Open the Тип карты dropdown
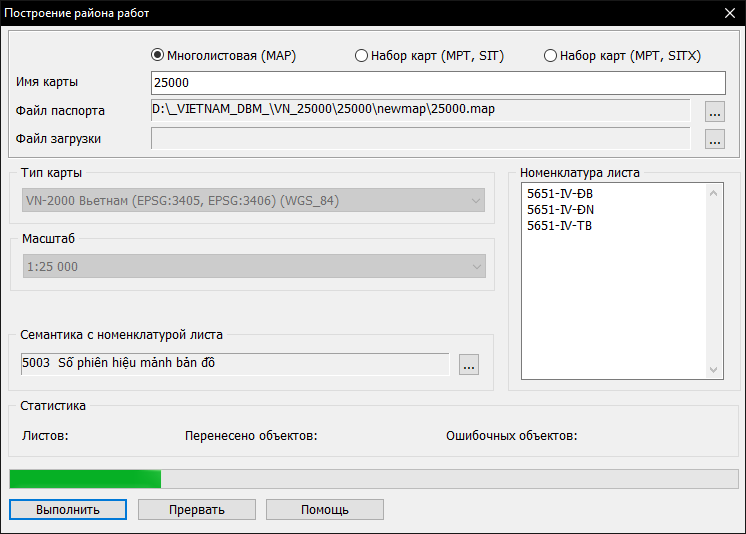 (x=253, y=201)
